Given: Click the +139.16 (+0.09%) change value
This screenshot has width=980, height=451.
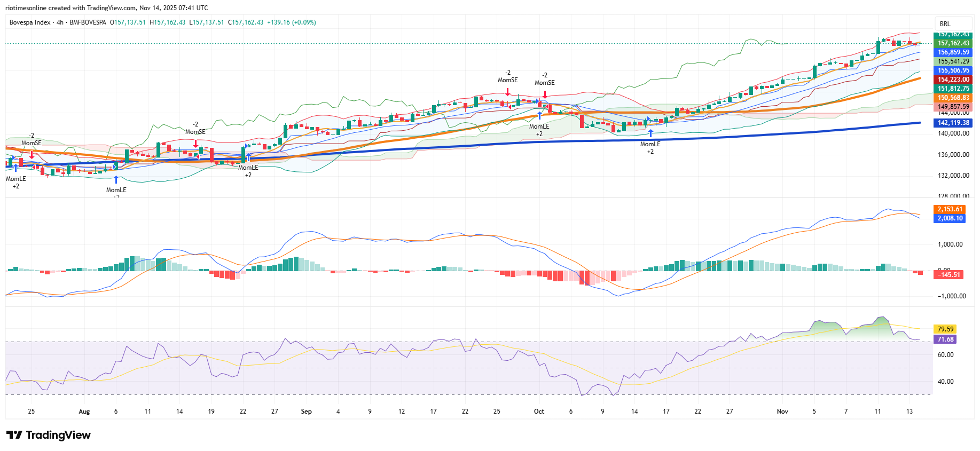Looking at the screenshot, I should (x=292, y=22).
